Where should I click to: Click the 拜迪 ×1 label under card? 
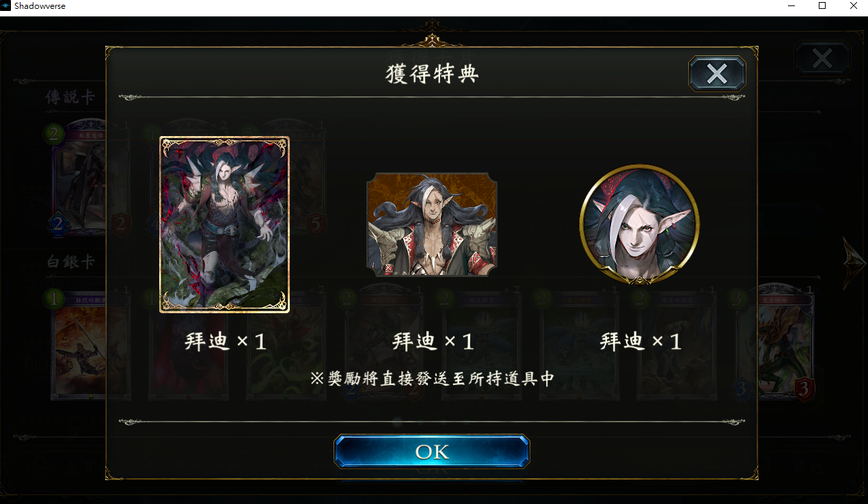tap(225, 341)
